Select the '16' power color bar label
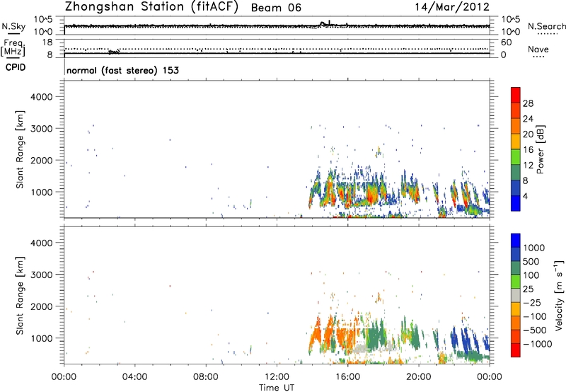Screen dimensions: 566x392 [x=528, y=150]
